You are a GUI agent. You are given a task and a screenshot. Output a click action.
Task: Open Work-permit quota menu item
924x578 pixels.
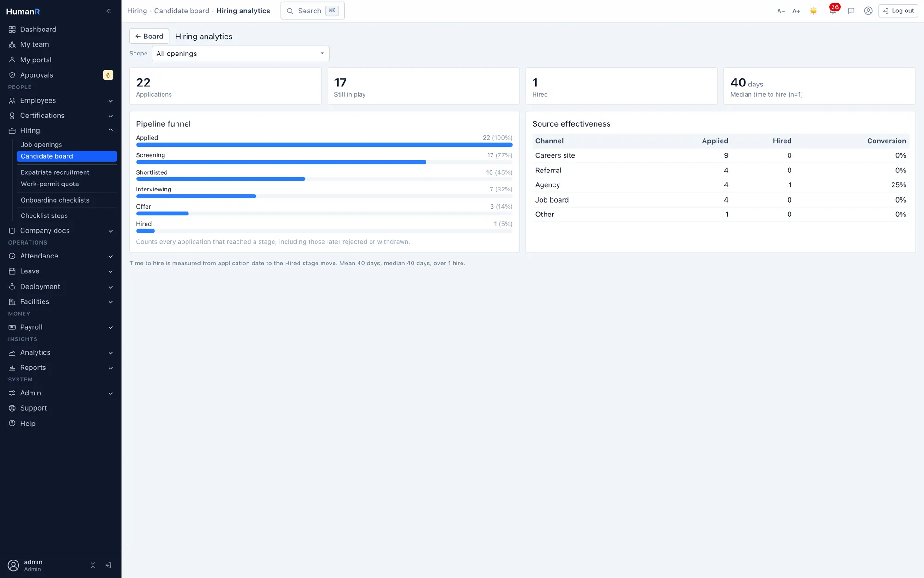click(67, 184)
